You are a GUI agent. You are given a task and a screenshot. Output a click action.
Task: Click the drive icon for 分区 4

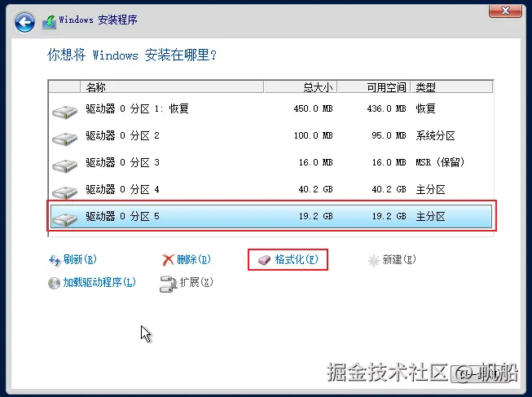[x=64, y=192]
